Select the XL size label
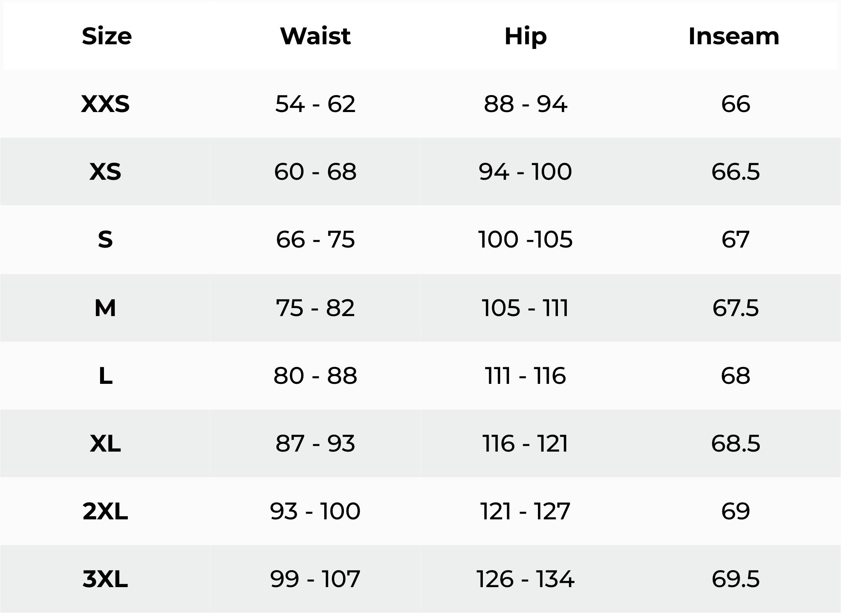This screenshot has width=844, height=616. 105,444
